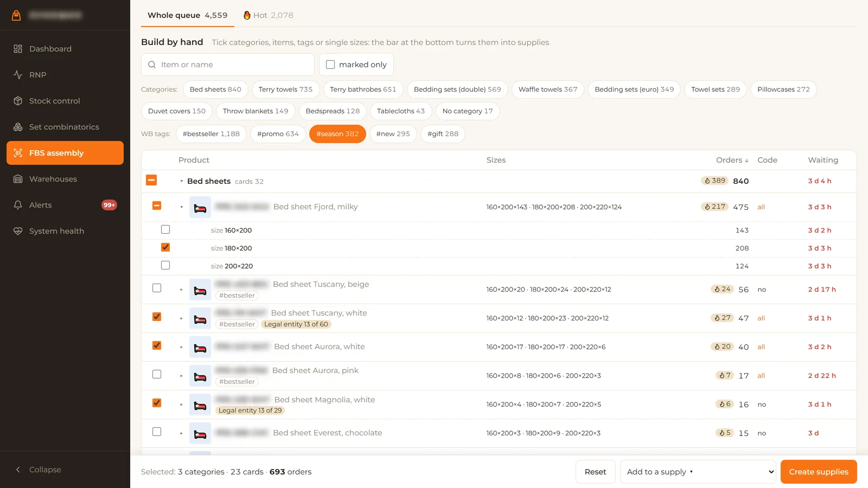
Task: Deselect the #season 382 tag
Action: tap(337, 134)
